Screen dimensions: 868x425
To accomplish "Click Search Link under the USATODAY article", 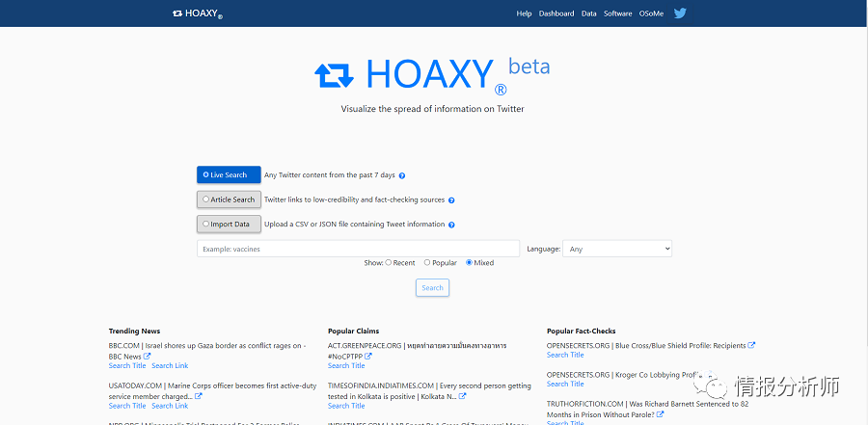I will [x=170, y=406].
